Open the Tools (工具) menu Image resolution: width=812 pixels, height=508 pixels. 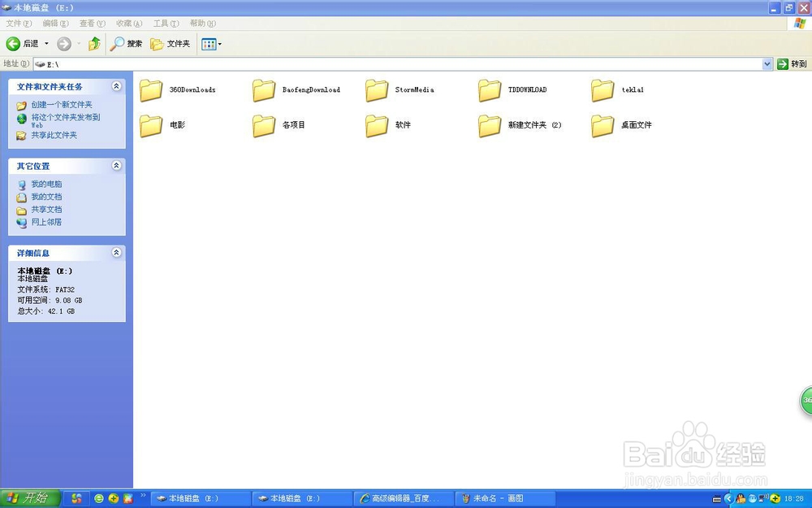point(166,24)
